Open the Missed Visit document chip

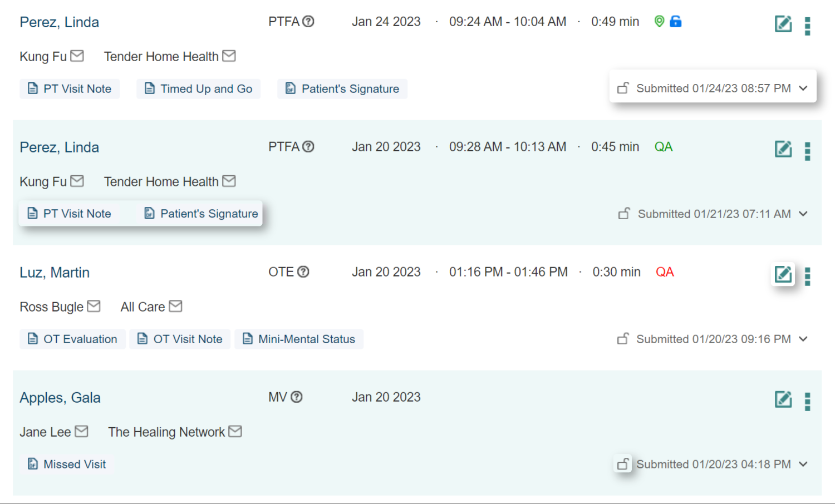click(66, 464)
